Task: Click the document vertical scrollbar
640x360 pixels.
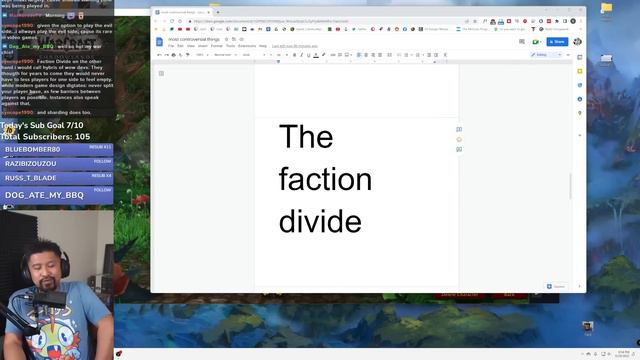Action: [x=570, y=187]
